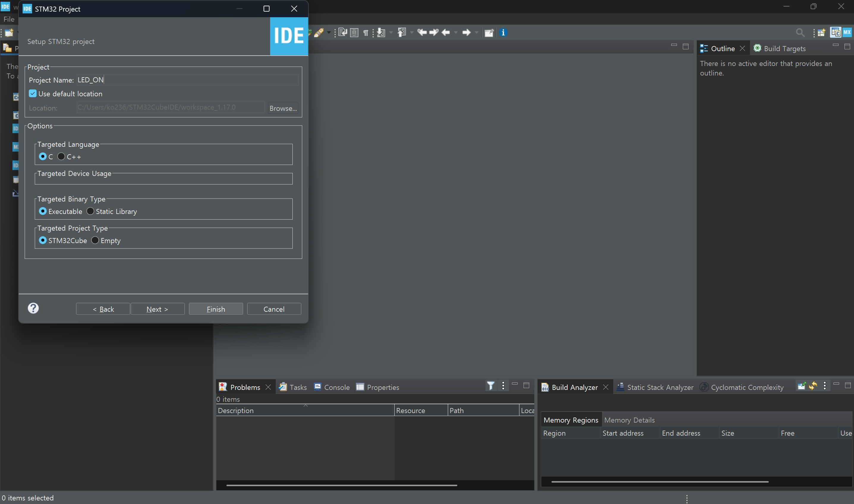Open the highlighter icon dropdown arrow
Viewport: 854px width, 504px height.
click(x=329, y=33)
